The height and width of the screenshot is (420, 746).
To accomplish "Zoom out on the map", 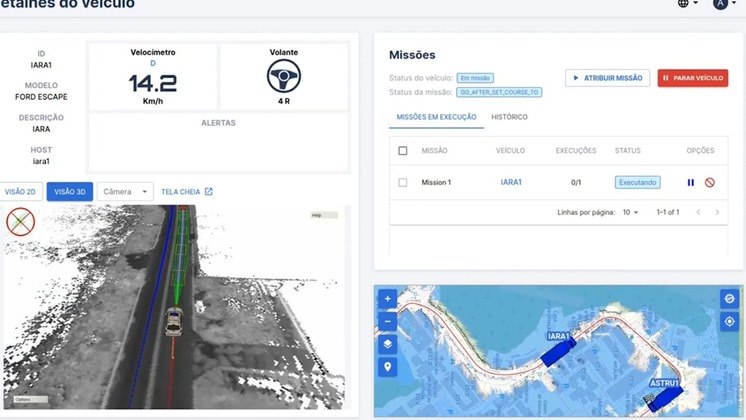I will tap(388, 321).
